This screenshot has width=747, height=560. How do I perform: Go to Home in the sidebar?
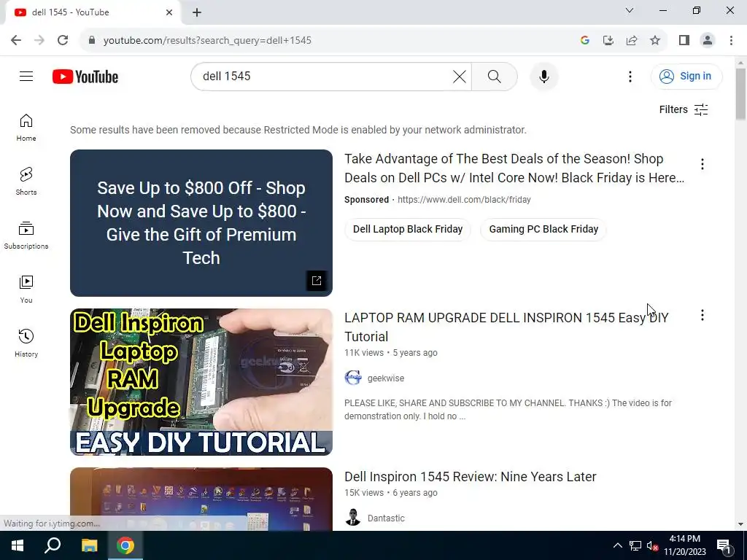[26, 128]
